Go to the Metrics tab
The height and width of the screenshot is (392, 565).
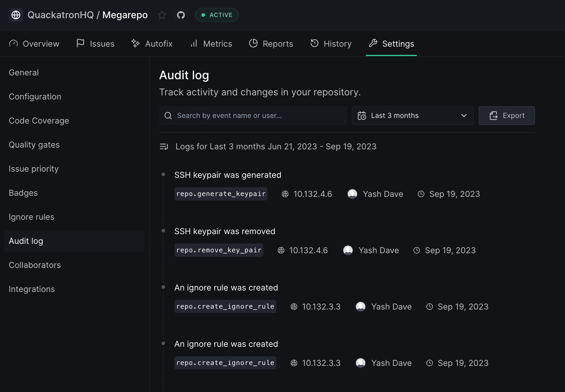coord(211,44)
